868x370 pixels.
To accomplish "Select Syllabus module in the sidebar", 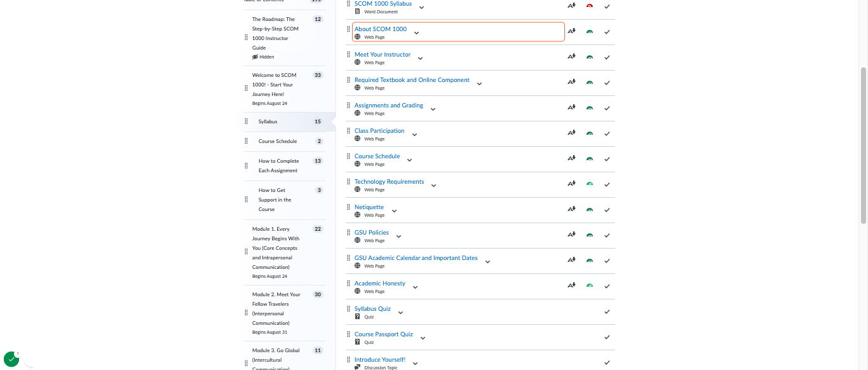I will click(x=268, y=121).
